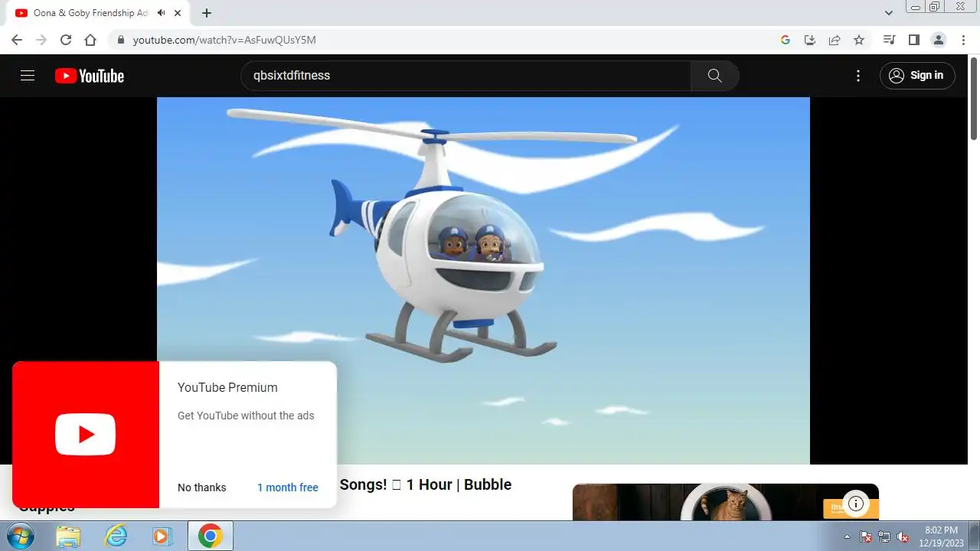The height and width of the screenshot is (551, 980).
Task: Open File Explorer from taskbar
Action: point(68,536)
